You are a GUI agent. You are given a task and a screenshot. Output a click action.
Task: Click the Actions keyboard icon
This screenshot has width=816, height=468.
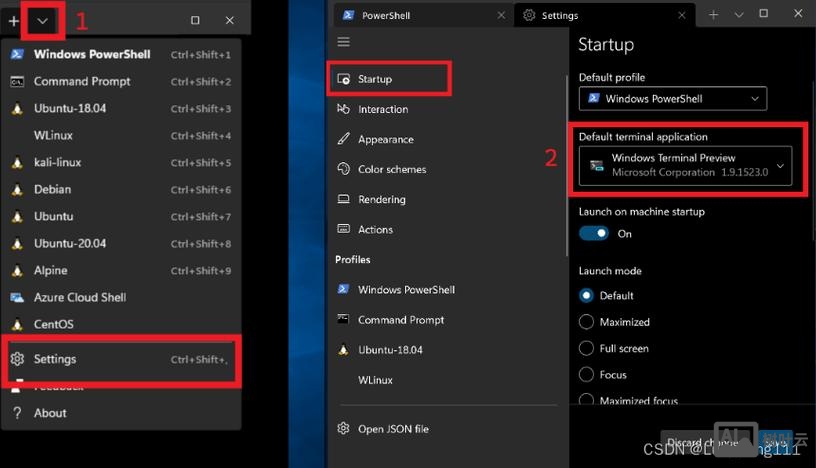pos(344,230)
